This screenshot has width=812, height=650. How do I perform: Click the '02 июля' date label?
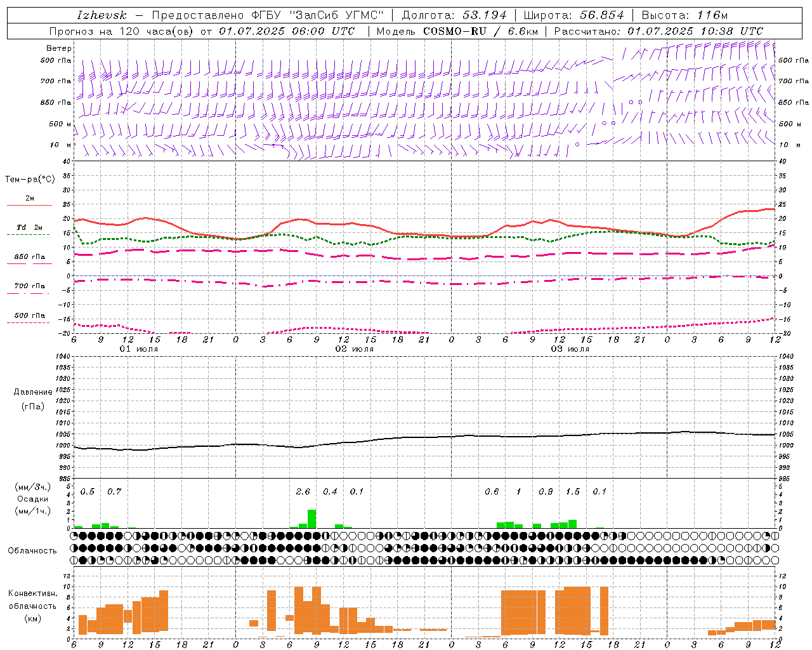point(355,349)
